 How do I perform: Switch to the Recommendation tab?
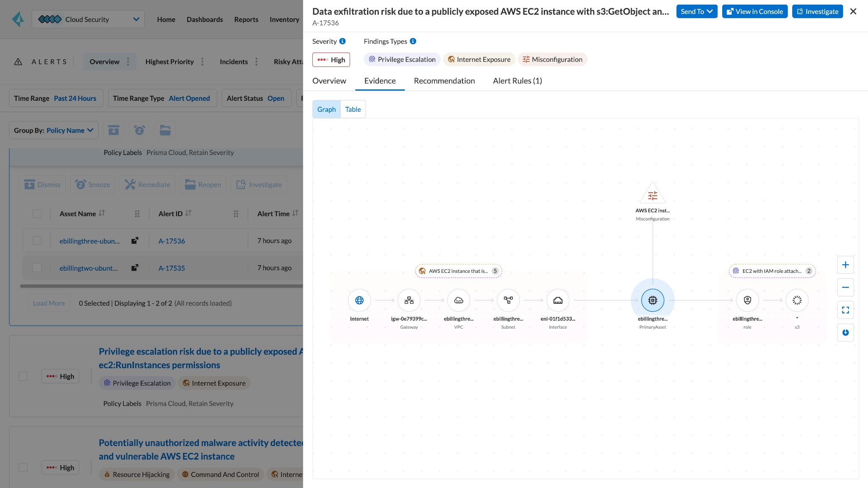444,80
